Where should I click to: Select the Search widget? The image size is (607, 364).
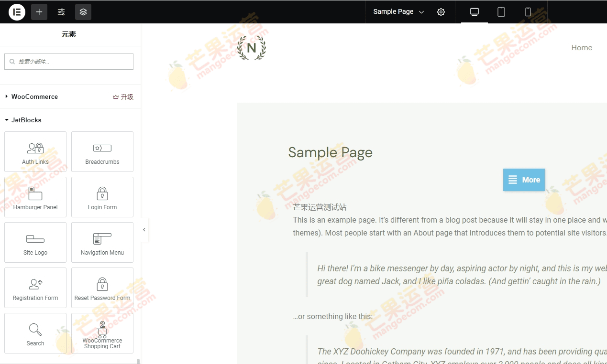[x=35, y=333]
